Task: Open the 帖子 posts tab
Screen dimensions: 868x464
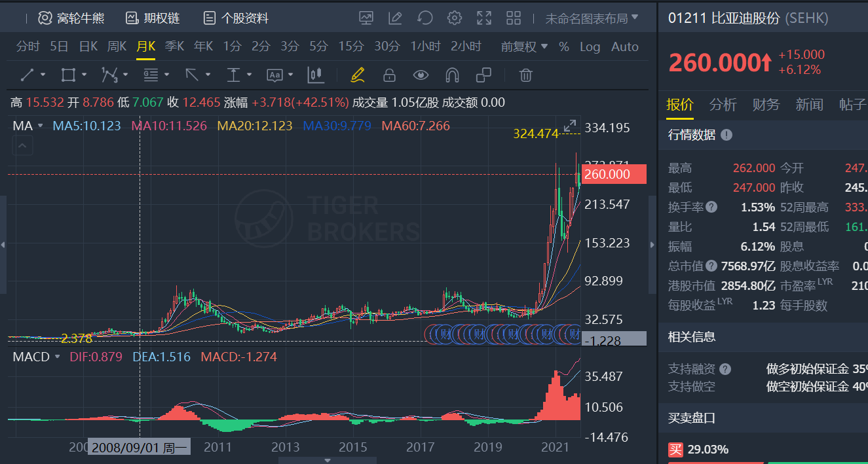Action: tap(853, 105)
